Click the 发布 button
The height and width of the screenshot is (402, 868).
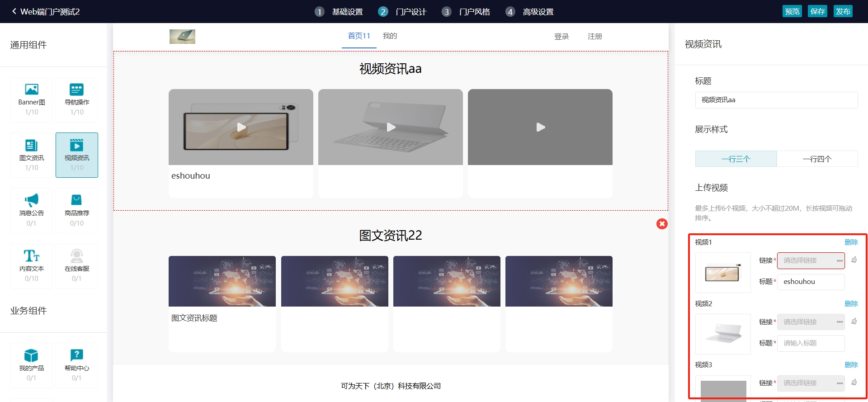tap(843, 11)
